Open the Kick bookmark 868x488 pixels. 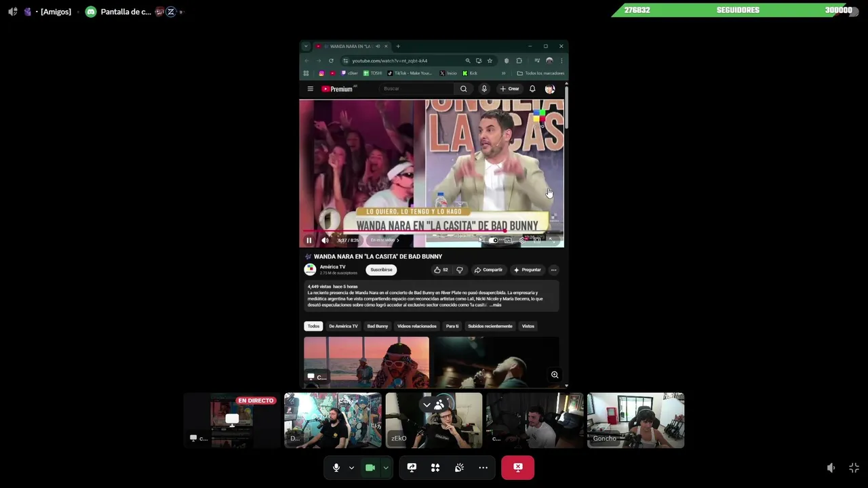(x=470, y=73)
